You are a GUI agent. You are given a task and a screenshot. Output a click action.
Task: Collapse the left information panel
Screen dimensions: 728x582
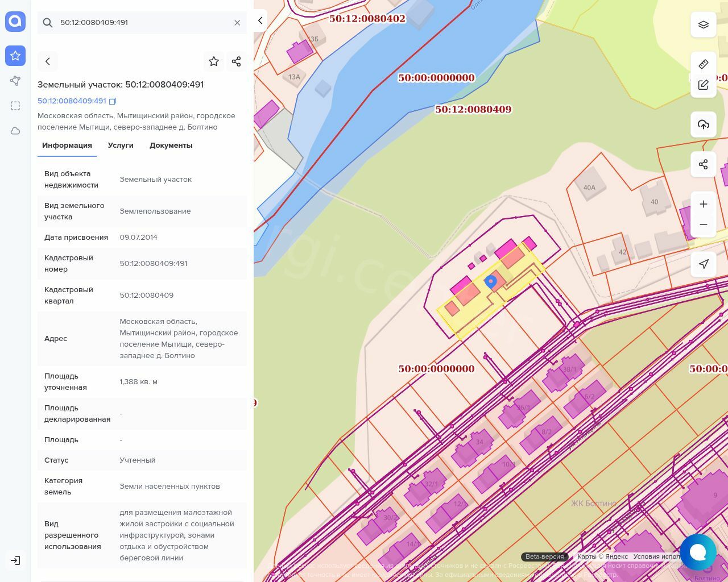[x=260, y=21]
